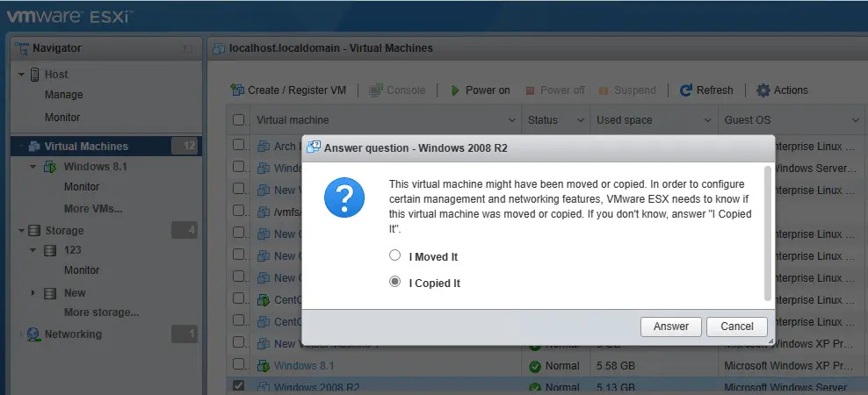This screenshot has height=395, width=868.
Task: Click the Cancel button
Action: pyautogui.click(x=737, y=327)
